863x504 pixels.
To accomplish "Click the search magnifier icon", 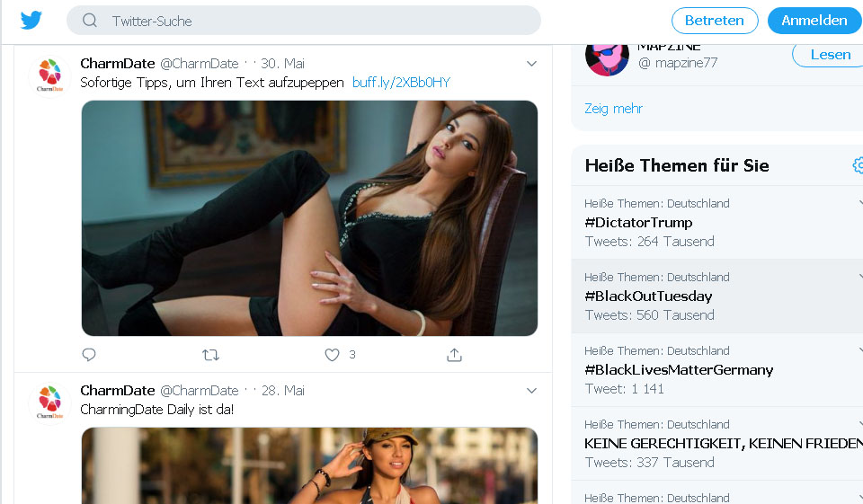I will click(89, 21).
